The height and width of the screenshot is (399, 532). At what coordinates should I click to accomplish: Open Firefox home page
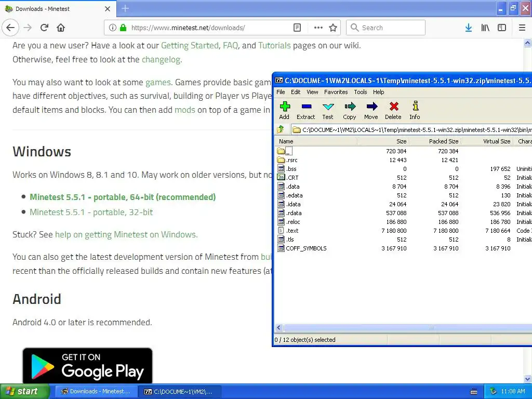pos(61,28)
